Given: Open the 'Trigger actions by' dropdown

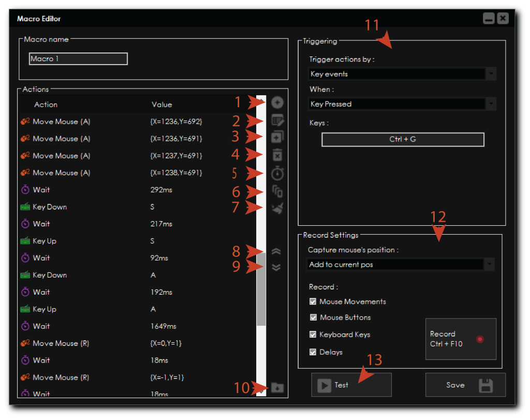Looking at the screenshot, I should (402, 74).
